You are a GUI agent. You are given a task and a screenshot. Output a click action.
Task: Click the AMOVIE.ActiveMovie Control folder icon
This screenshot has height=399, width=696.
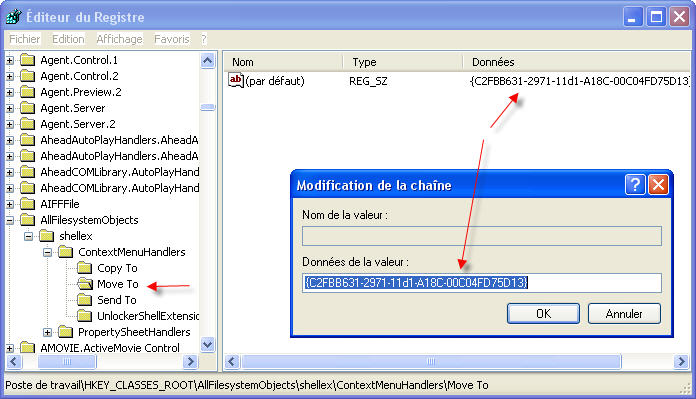coord(28,348)
